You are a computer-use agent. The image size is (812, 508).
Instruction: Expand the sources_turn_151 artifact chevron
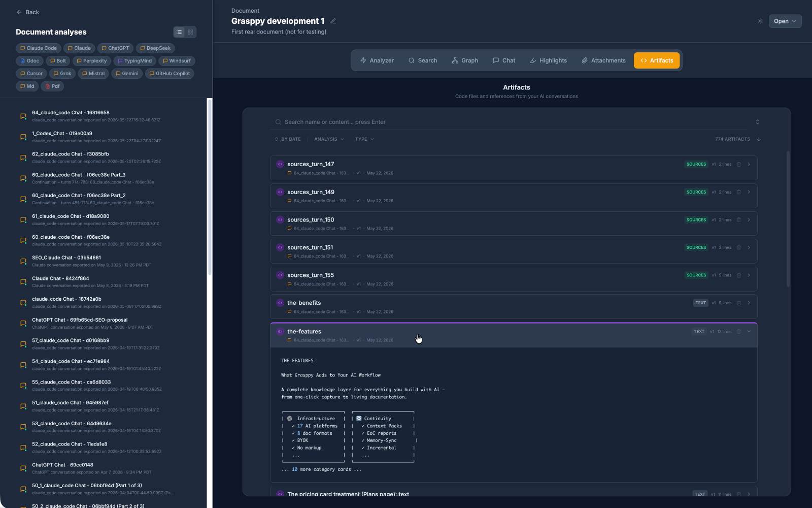(749, 247)
